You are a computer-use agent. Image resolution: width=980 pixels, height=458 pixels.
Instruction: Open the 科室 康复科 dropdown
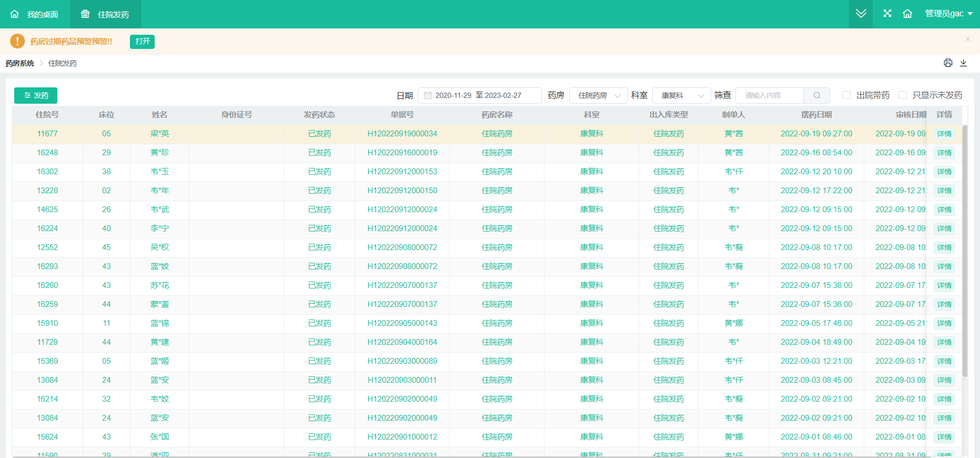(682, 95)
